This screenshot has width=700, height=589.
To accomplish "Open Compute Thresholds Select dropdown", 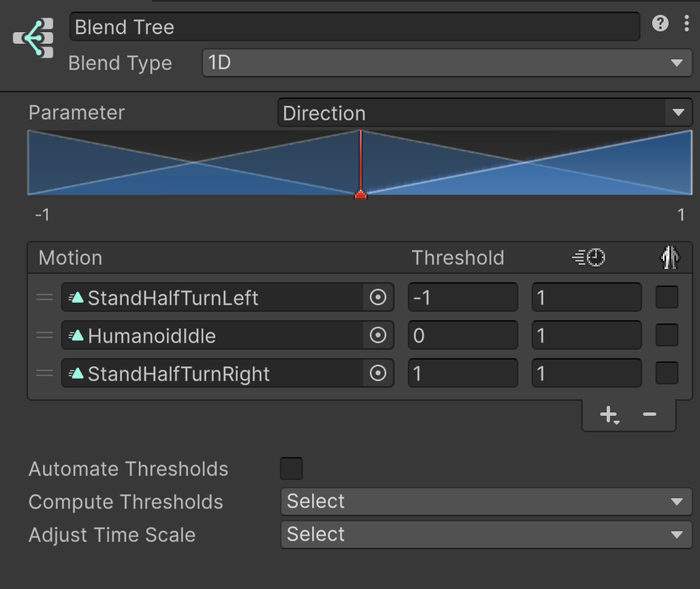I will tap(486, 502).
